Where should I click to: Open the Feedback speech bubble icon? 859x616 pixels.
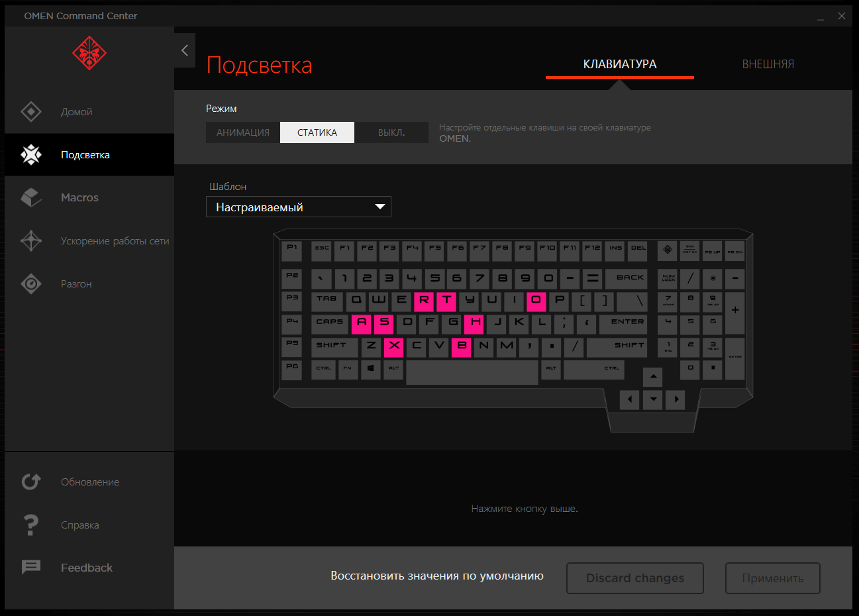tap(31, 567)
